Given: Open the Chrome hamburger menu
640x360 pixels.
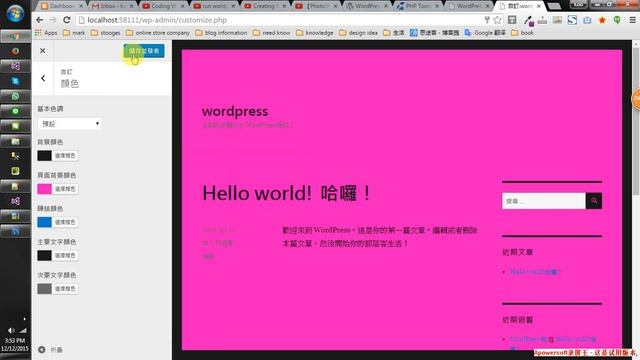Looking at the screenshot, I should pyautogui.click(x=632, y=20).
